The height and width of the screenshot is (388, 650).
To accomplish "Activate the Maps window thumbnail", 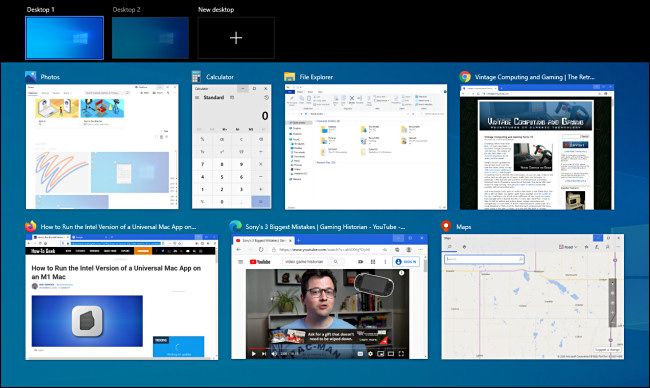I will [x=533, y=297].
